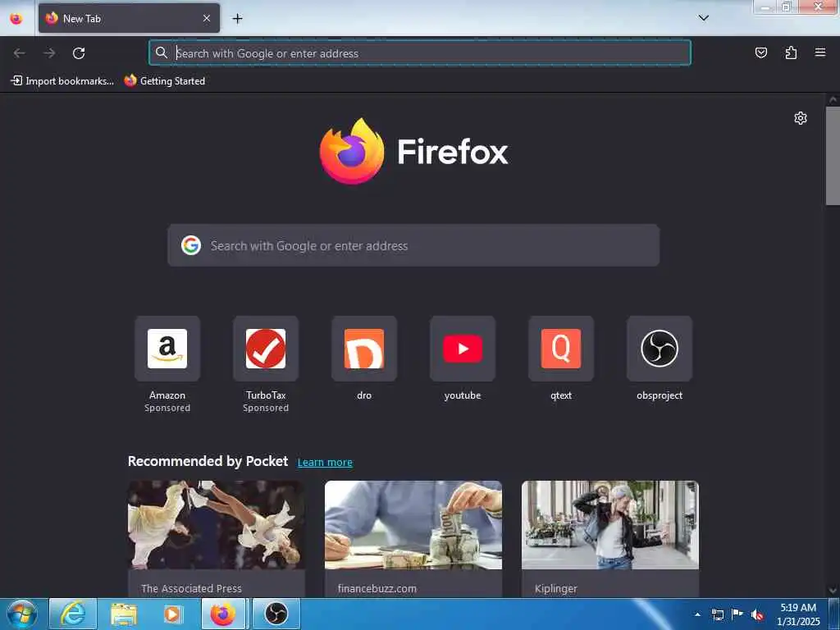Click the Firefox View icon left of the tab
This screenshot has width=840, height=630.
pyautogui.click(x=16, y=18)
